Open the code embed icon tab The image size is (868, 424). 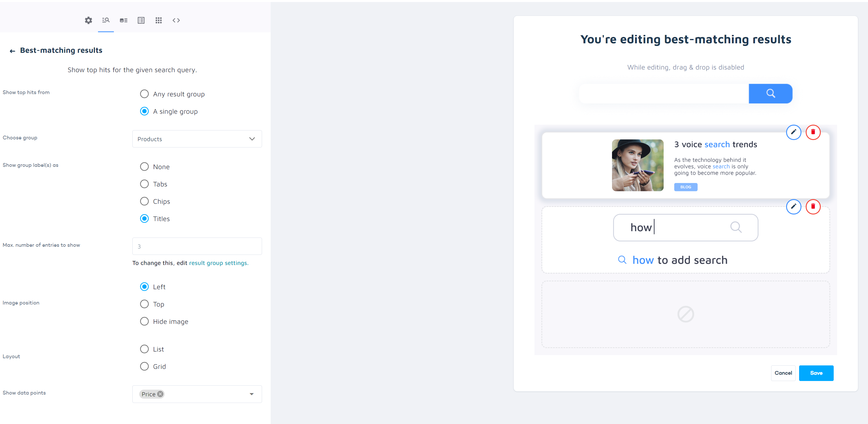[x=176, y=20]
